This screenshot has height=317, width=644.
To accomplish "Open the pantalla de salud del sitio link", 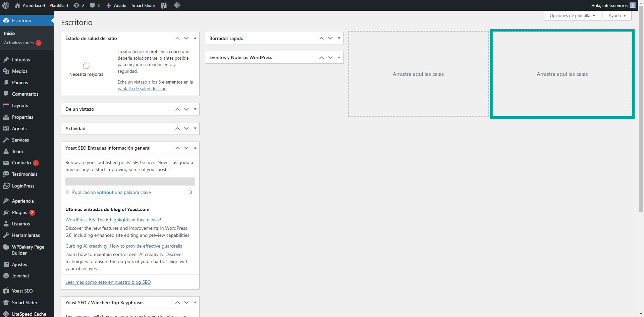I will [x=142, y=89].
